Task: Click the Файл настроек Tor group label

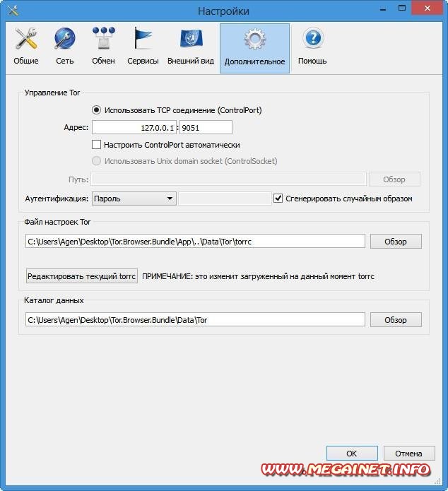Action: tap(57, 222)
